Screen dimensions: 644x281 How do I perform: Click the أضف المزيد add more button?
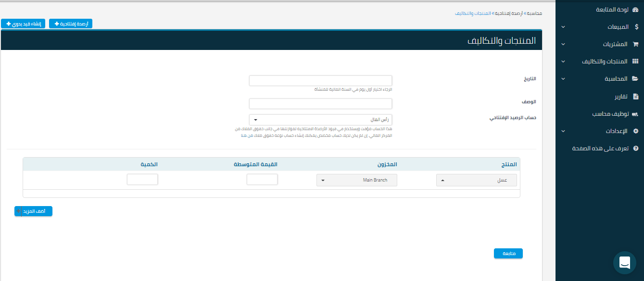click(33, 211)
